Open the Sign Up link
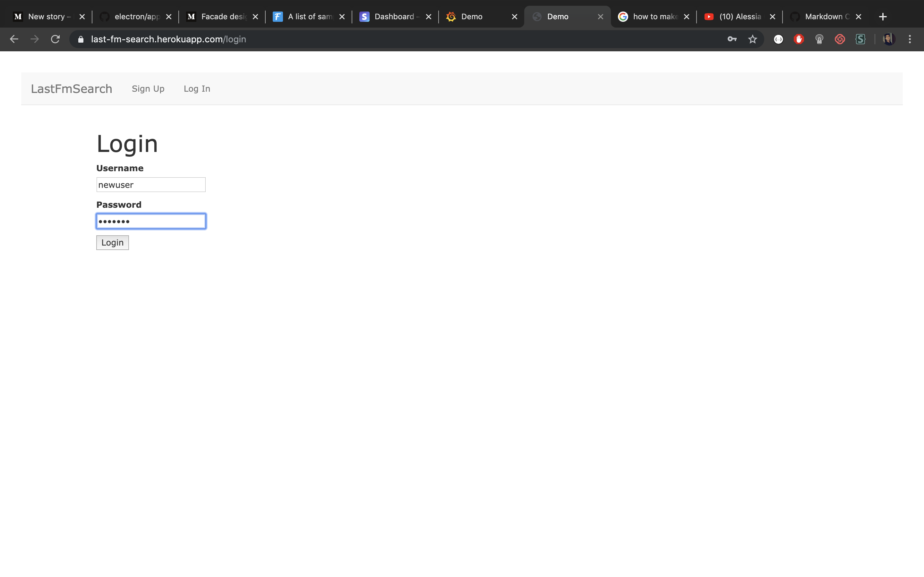Image resolution: width=924 pixels, height=577 pixels. pos(148,88)
